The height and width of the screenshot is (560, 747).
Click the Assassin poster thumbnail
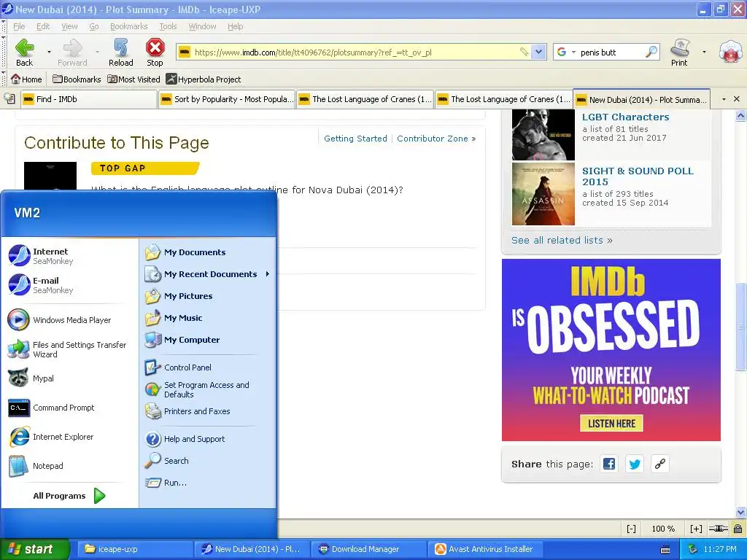point(543,194)
